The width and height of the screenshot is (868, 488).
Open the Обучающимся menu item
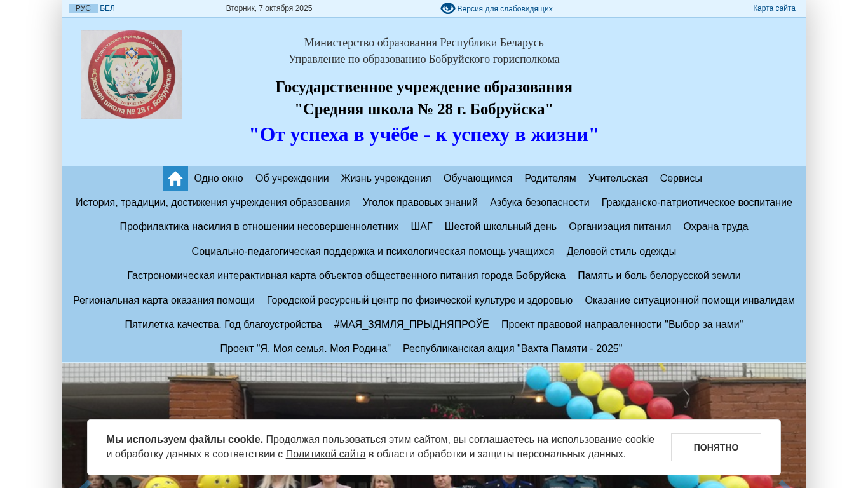[x=477, y=179]
